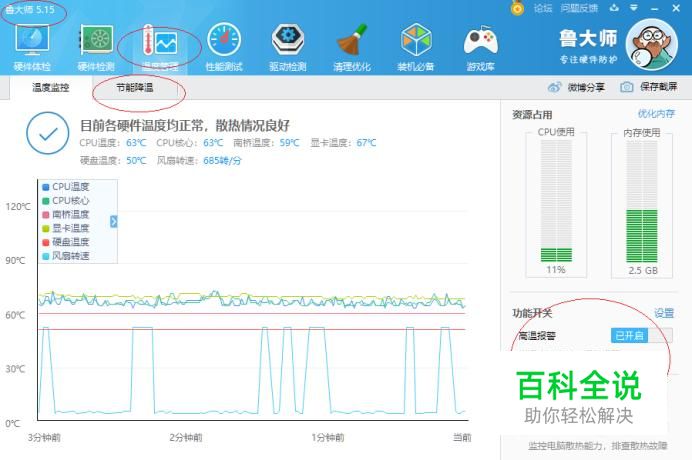692x460 pixels.
Task: Open the 硬件体检 hardware checkup icon
Action: pyautogui.click(x=32, y=40)
